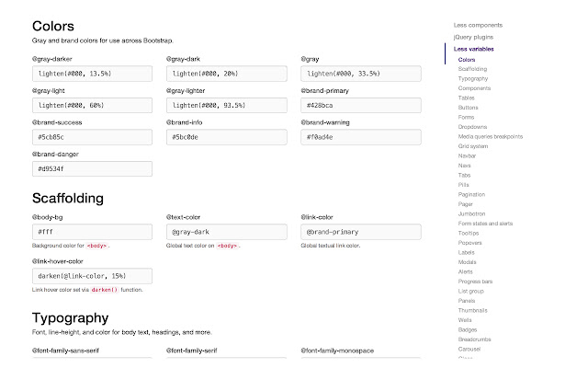Click the @link-color input field
Viewport: 588px width, 368px height.
click(361, 232)
